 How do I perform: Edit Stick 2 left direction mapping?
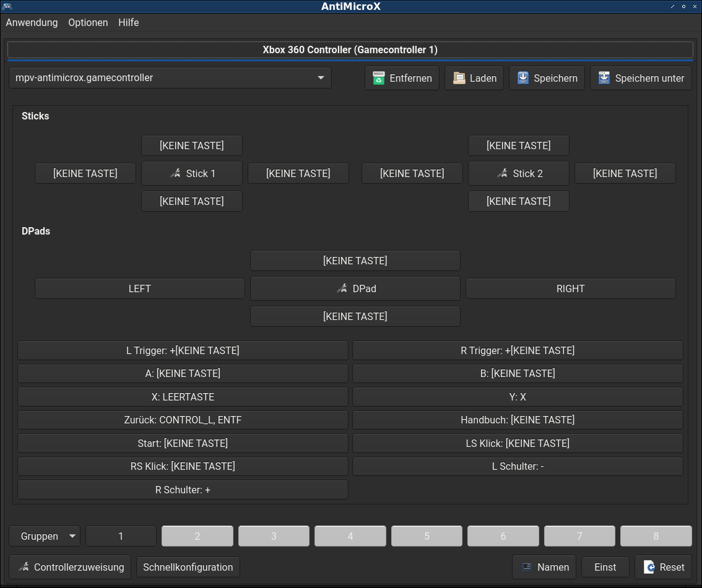click(412, 173)
